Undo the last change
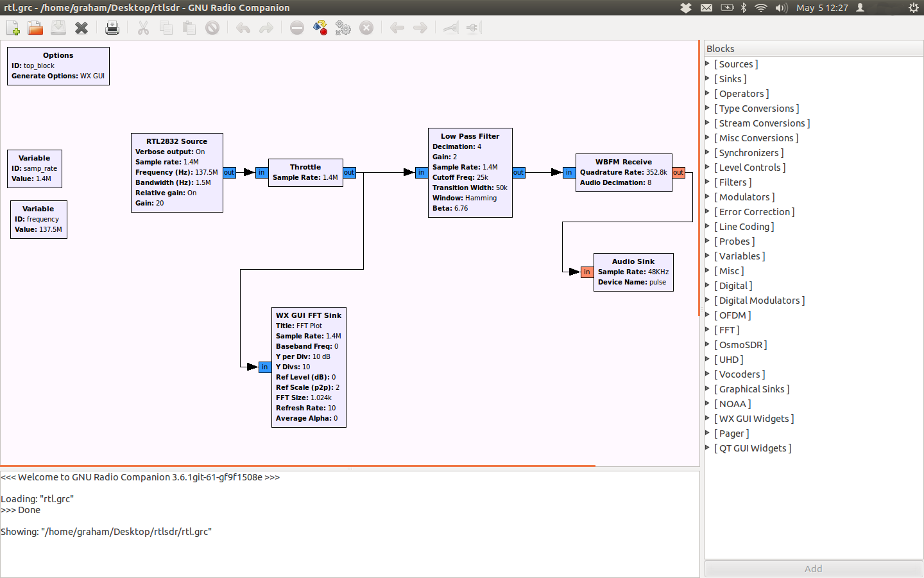The width and height of the screenshot is (924, 578). (243, 28)
